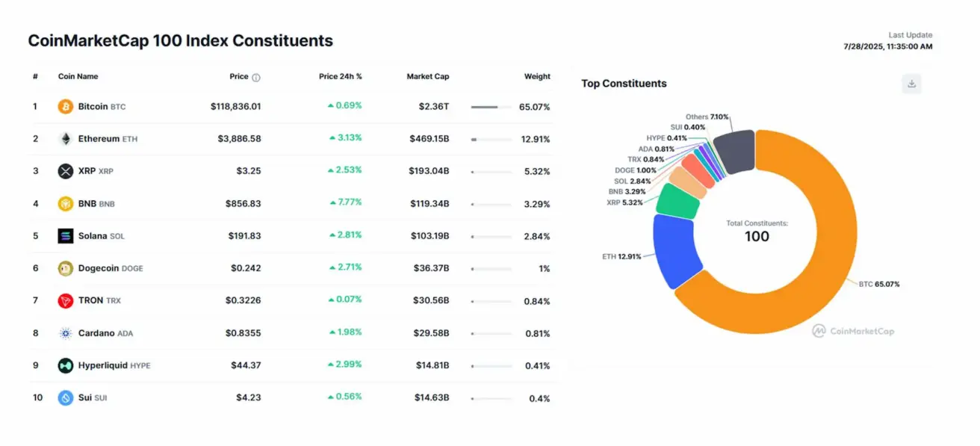Image resolution: width=980 pixels, height=446 pixels.
Task: Click the Total Constituents 100 value
Action: 757,237
